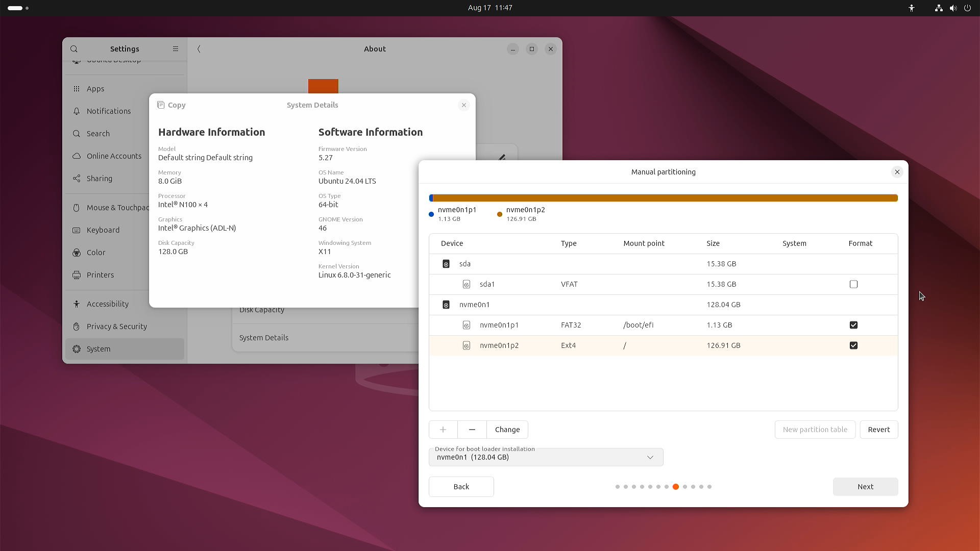980x551 pixels.
Task: Click the Online Accounts cloud icon
Action: 77,156
